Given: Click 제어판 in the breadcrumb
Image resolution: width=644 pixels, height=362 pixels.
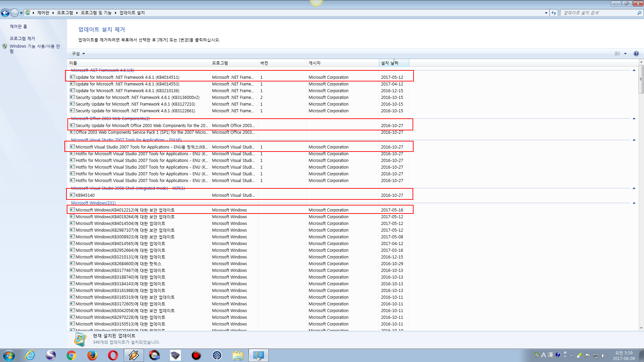Looking at the screenshot, I should click(43, 13).
